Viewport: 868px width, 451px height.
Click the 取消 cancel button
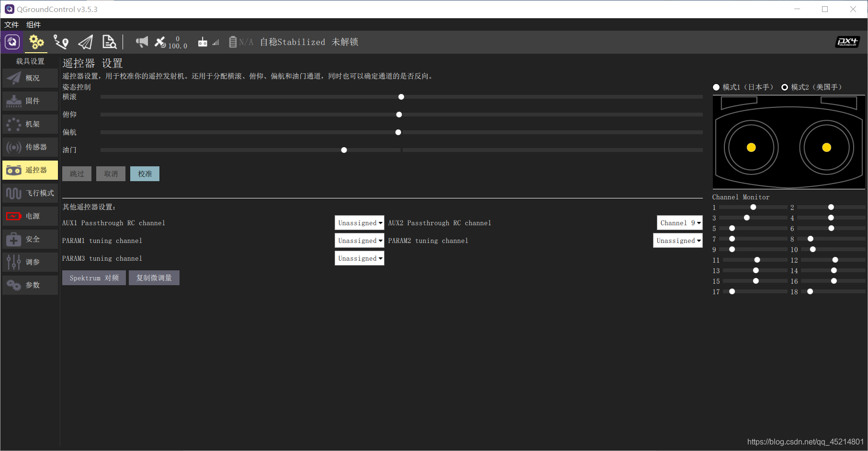[111, 174]
